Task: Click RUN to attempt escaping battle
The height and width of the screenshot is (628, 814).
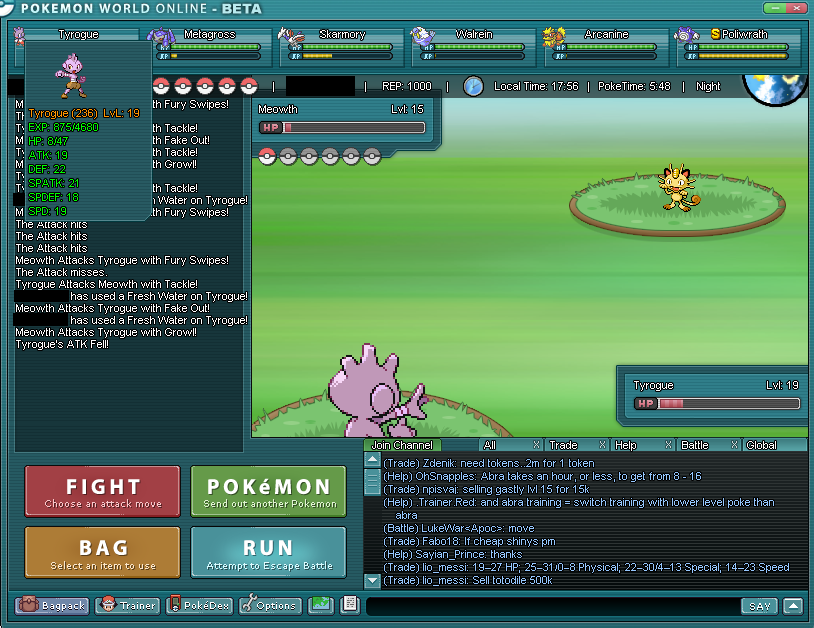Action: pyautogui.click(x=268, y=553)
